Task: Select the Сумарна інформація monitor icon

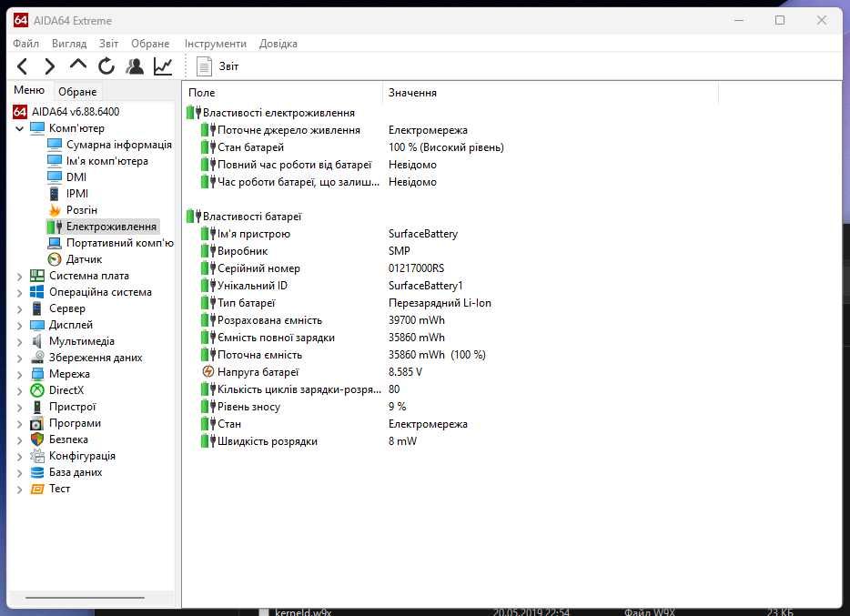Action: [x=55, y=144]
